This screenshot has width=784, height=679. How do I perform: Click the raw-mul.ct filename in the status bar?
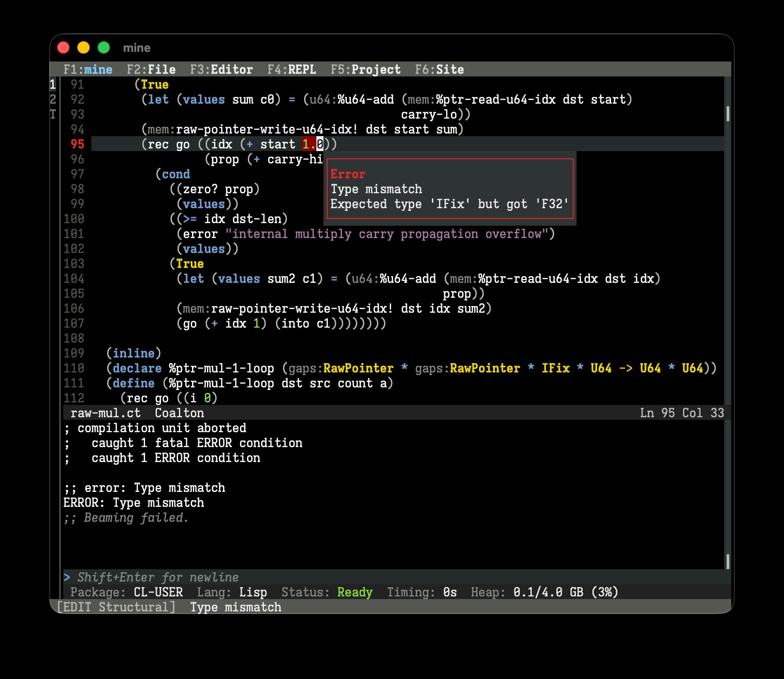click(x=105, y=413)
